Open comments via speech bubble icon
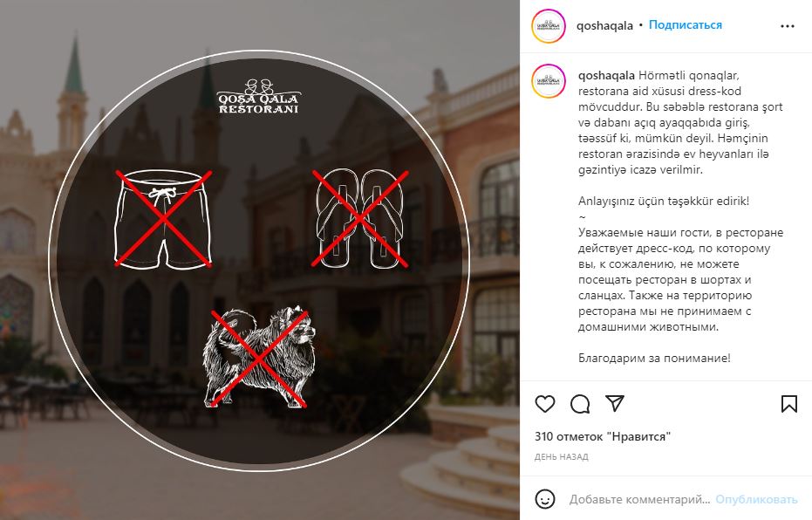This screenshot has width=812, height=520. tap(580, 404)
